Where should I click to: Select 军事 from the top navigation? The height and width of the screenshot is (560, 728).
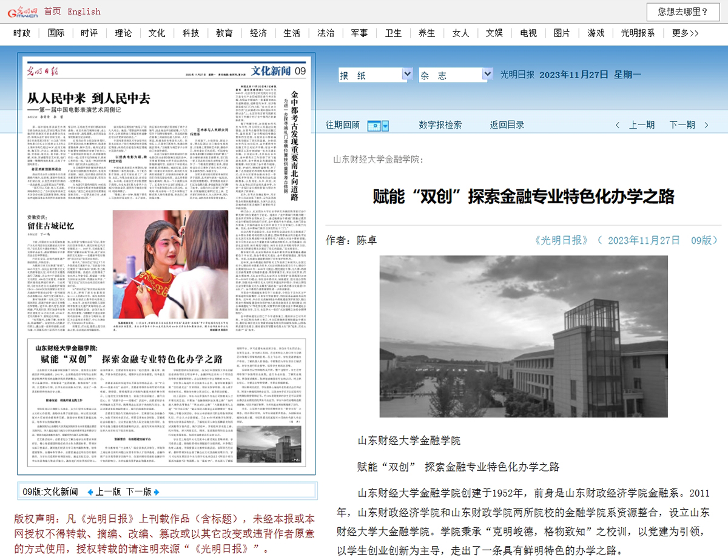pos(359,33)
